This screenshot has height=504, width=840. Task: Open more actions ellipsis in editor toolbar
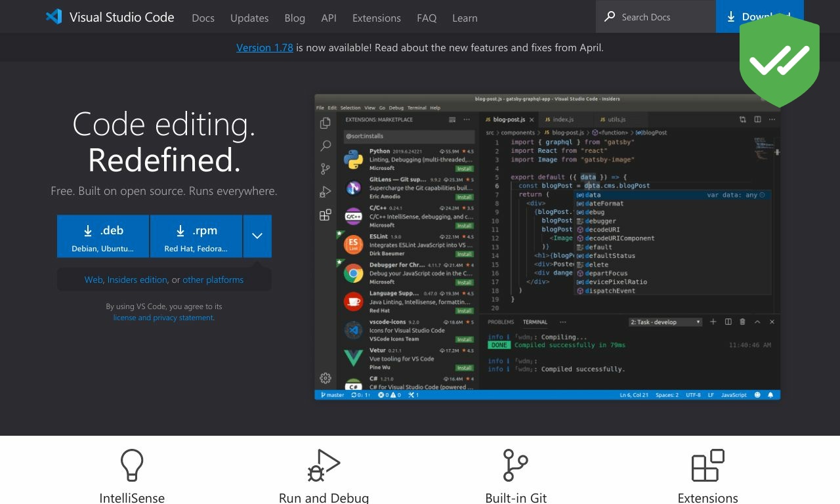772,119
